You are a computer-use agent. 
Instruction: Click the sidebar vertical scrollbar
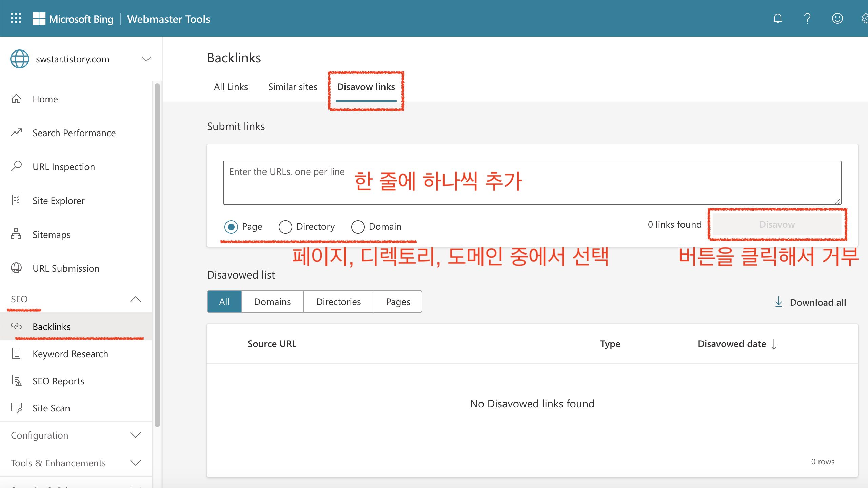pyautogui.click(x=157, y=254)
